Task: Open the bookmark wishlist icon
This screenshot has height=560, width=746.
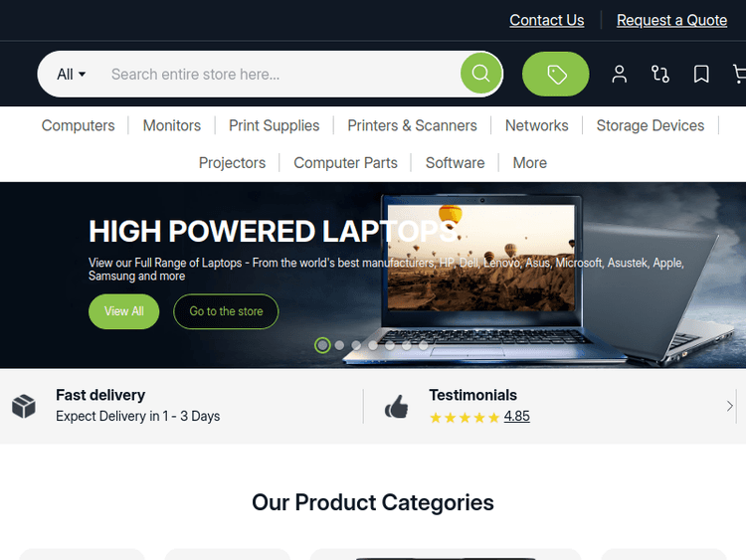Action: coord(701,75)
